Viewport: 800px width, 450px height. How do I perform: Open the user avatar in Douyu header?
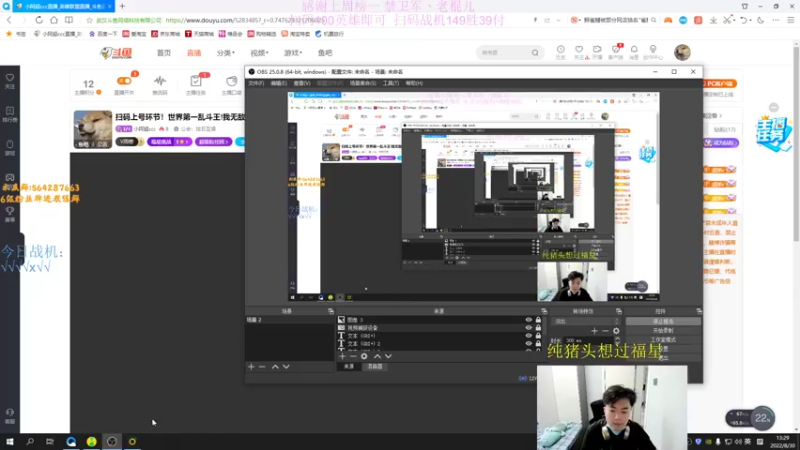point(682,52)
